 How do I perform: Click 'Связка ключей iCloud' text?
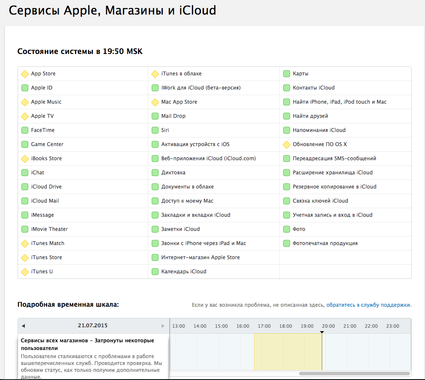pos(320,201)
